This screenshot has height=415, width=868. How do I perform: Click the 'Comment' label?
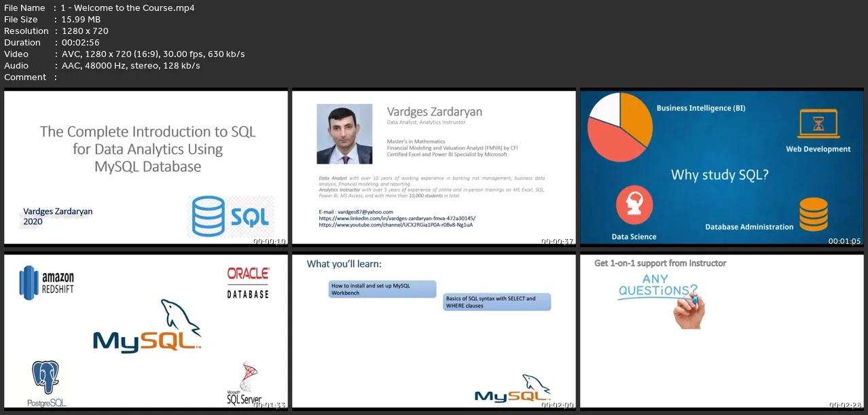(25, 77)
